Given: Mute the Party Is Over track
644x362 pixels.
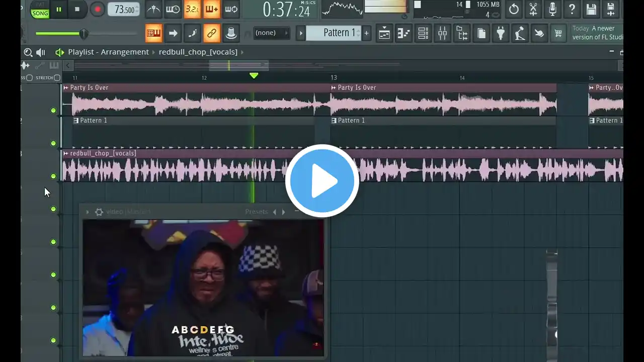Looking at the screenshot, I should pyautogui.click(x=53, y=111).
